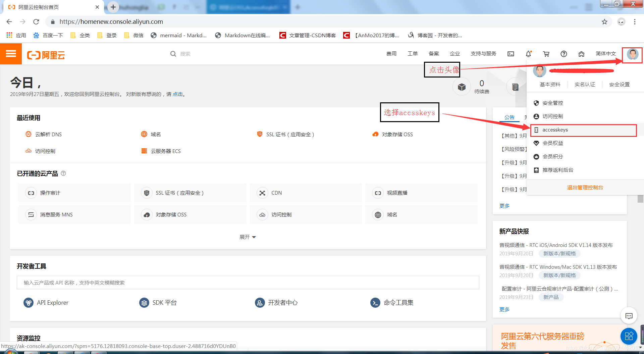Click 更多 under 新产品快报
644x354 pixels.
point(504,309)
